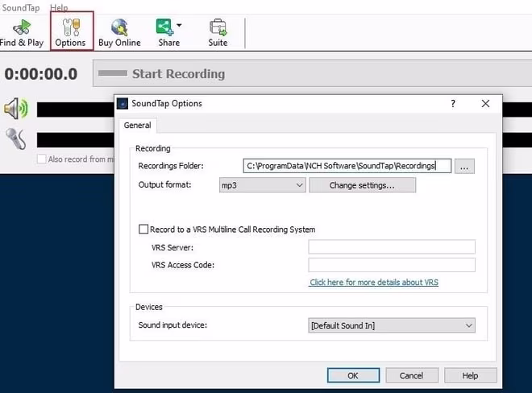Click the question mark help icon
532x393 pixels.
[453, 103]
